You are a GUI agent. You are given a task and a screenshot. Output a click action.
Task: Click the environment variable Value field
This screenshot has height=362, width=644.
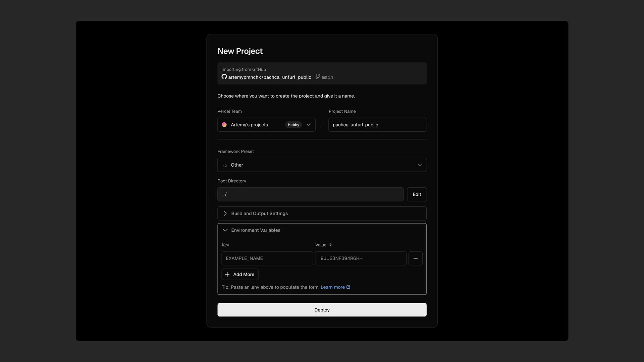click(x=360, y=258)
